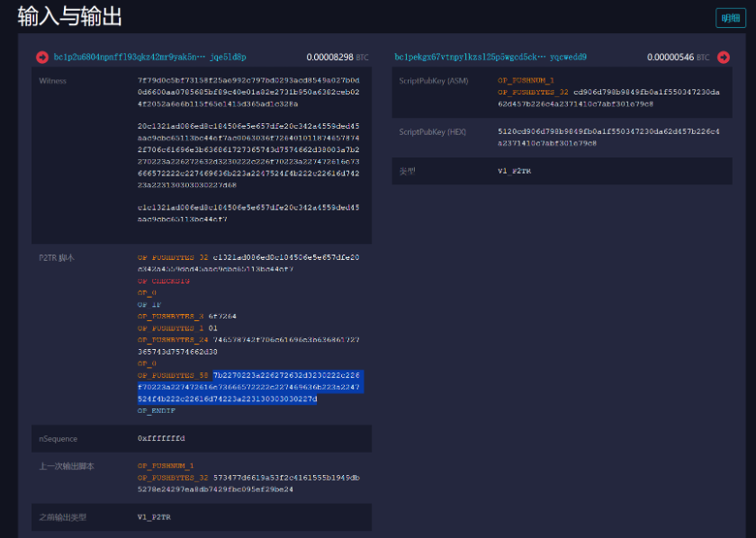Click the output 类型 value V1_P2TR
756x538 pixels.
click(514, 170)
